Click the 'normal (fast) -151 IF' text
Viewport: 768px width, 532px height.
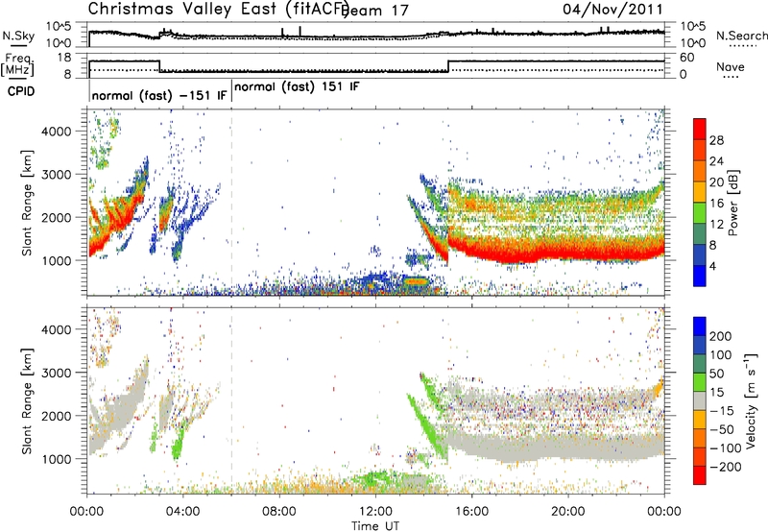click(x=159, y=95)
